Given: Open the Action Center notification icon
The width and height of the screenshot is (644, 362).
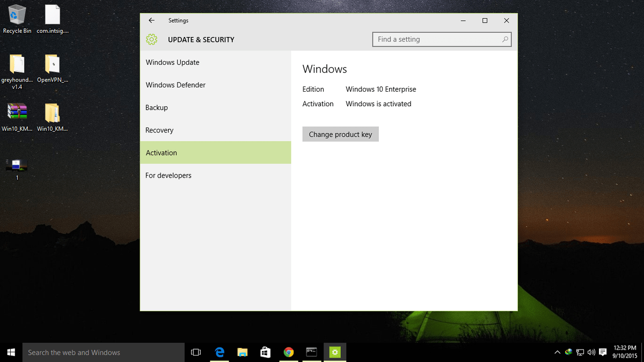Looking at the screenshot, I should (x=602, y=352).
